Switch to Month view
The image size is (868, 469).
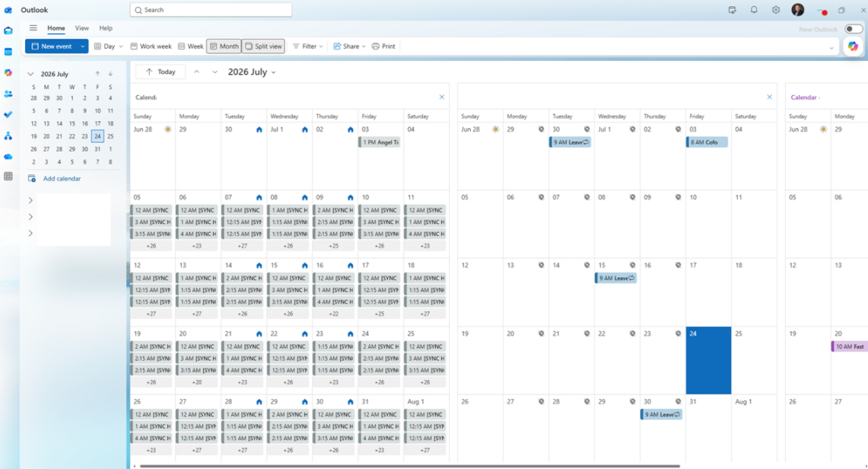point(224,46)
